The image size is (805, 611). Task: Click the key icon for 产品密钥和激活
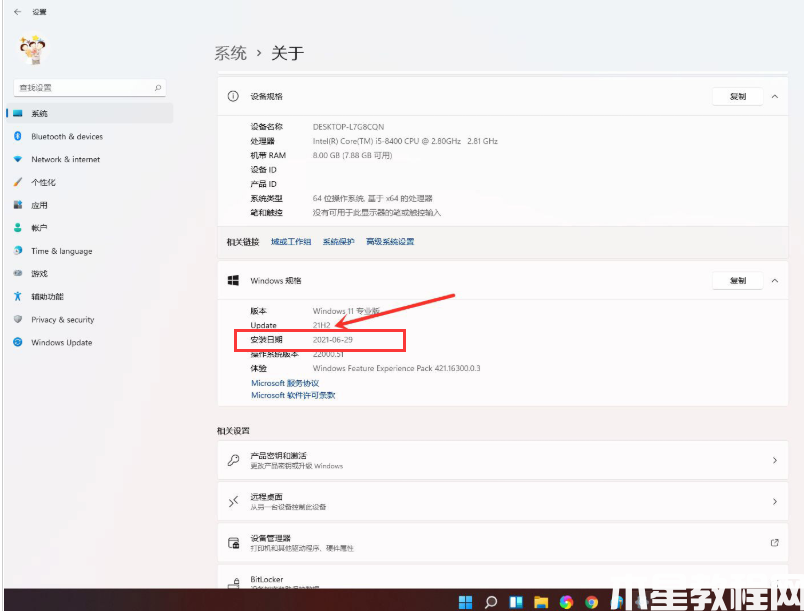(234, 460)
